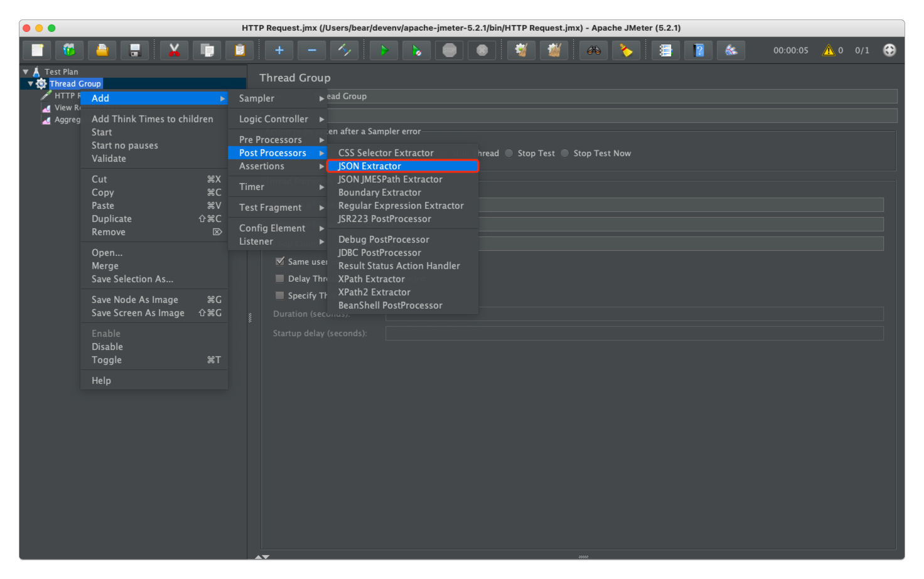
Task: Choose Boundary Extractor menu item
Action: coord(403,193)
